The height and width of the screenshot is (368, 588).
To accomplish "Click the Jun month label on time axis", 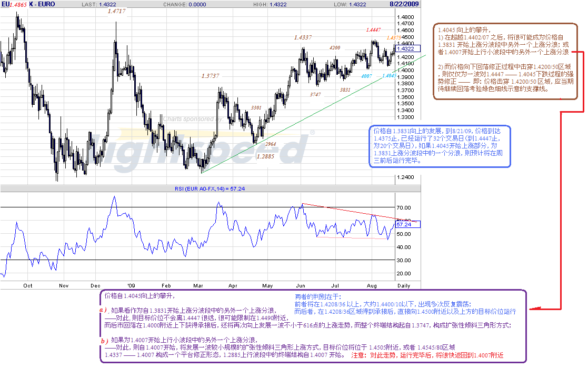I will coord(301,286).
